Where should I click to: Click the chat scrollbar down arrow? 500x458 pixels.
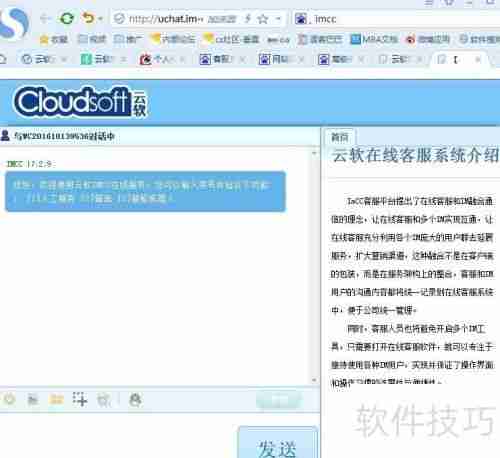click(314, 380)
